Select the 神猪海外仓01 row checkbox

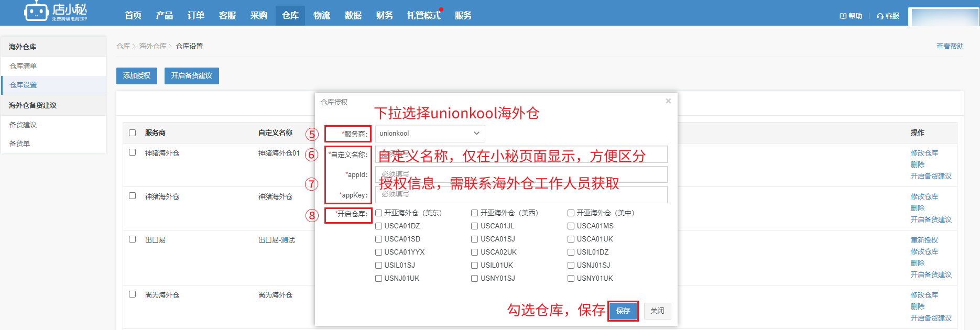[x=132, y=152]
